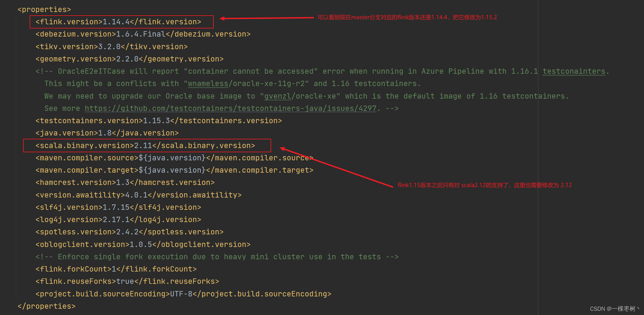The height and width of the screenshot is (315, 644).
Task: Click 'wnameless' in the oracle-xe-11g-r2 comment
Action: pos(208,84)
